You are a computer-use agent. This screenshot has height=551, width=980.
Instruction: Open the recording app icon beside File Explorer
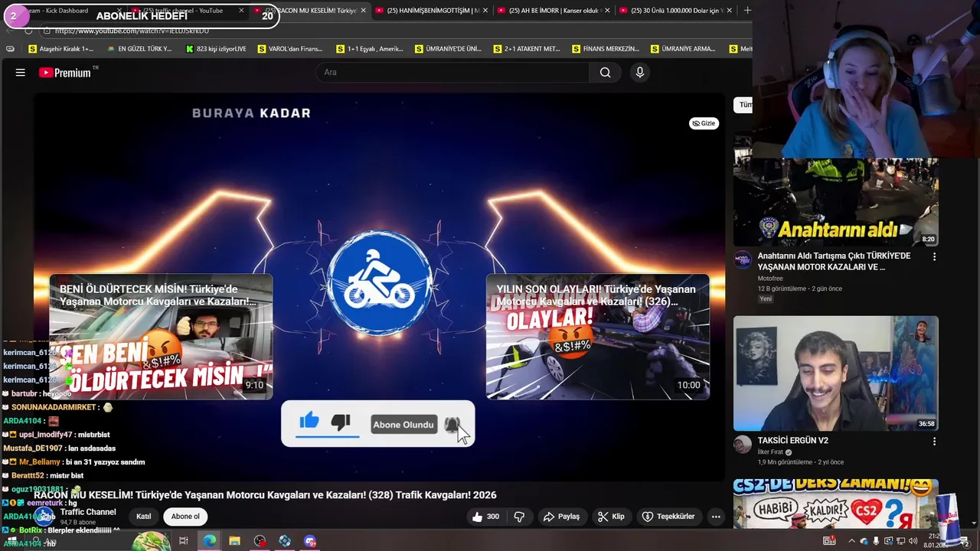(260, 541)
